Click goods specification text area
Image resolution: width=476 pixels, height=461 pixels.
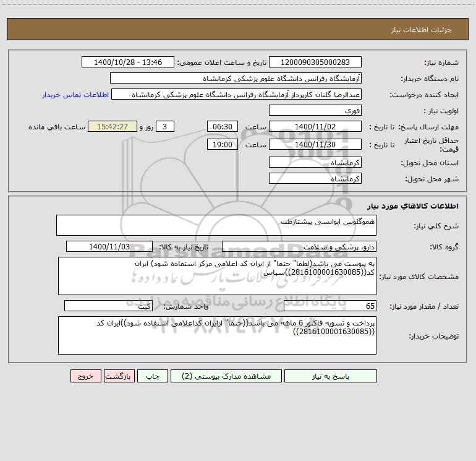tap(217, 276)
